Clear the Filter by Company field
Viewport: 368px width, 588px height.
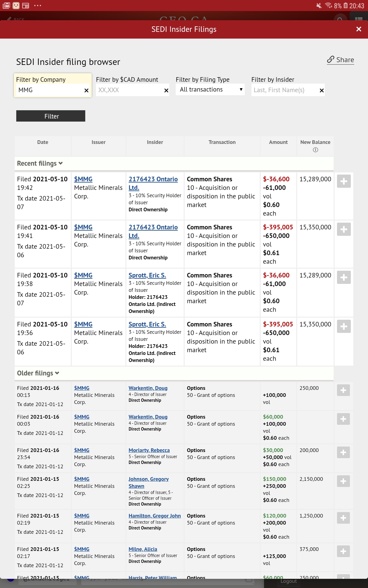(x=86, y=90)
